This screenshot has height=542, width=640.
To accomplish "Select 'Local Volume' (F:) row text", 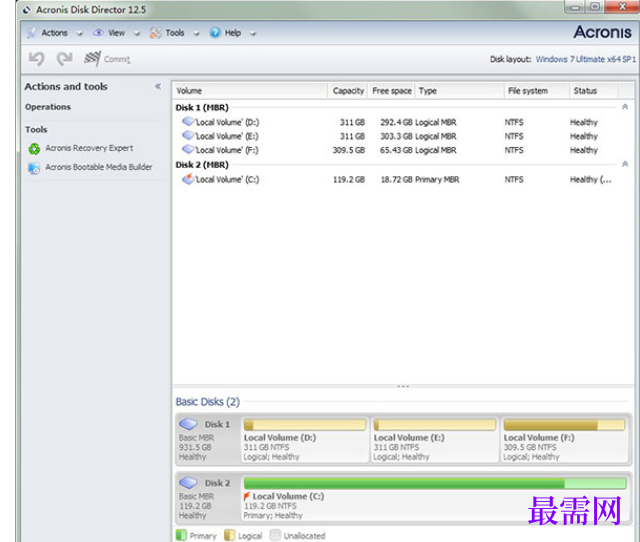I will (x=227, y=150).
